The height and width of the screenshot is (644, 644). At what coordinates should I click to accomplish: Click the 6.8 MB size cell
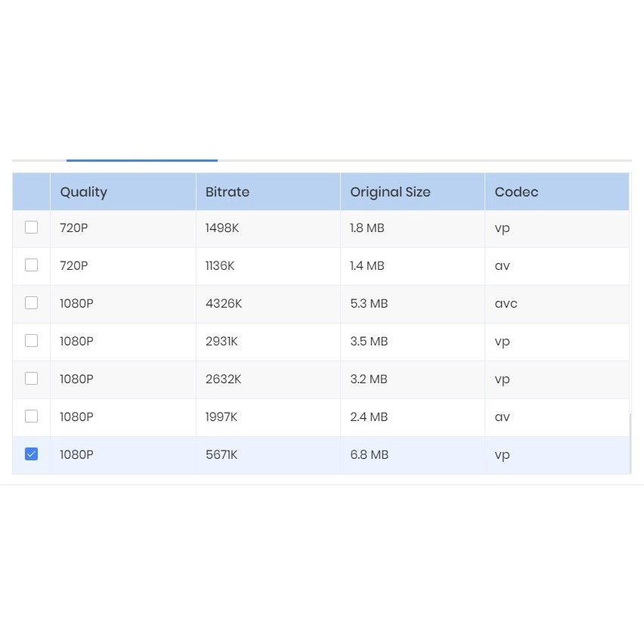click(x=369, y=454)
